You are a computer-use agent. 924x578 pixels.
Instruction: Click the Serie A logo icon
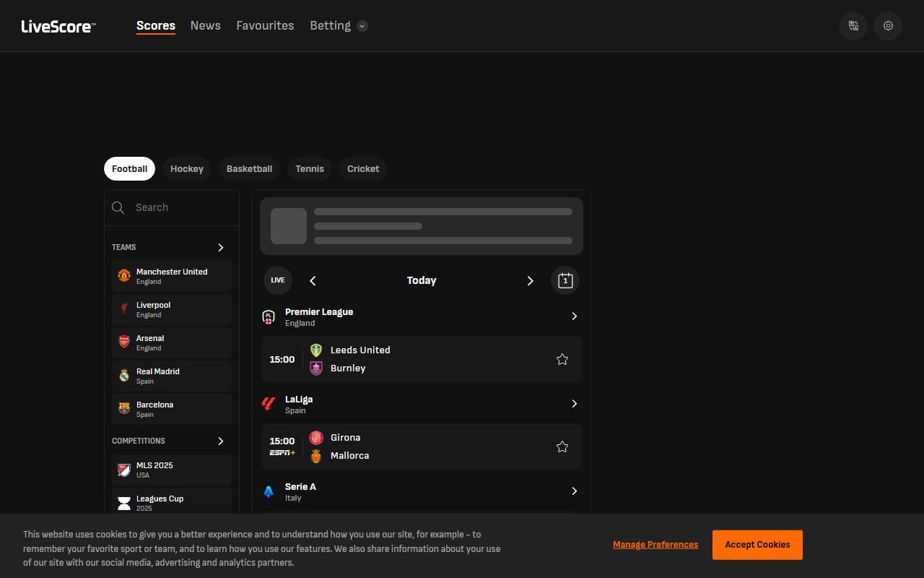tap(269, 491)
